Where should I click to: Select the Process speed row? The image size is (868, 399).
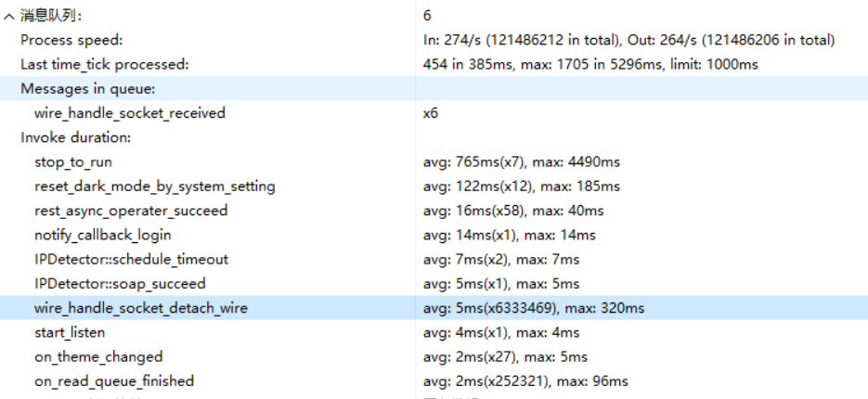tap(71, 40)
